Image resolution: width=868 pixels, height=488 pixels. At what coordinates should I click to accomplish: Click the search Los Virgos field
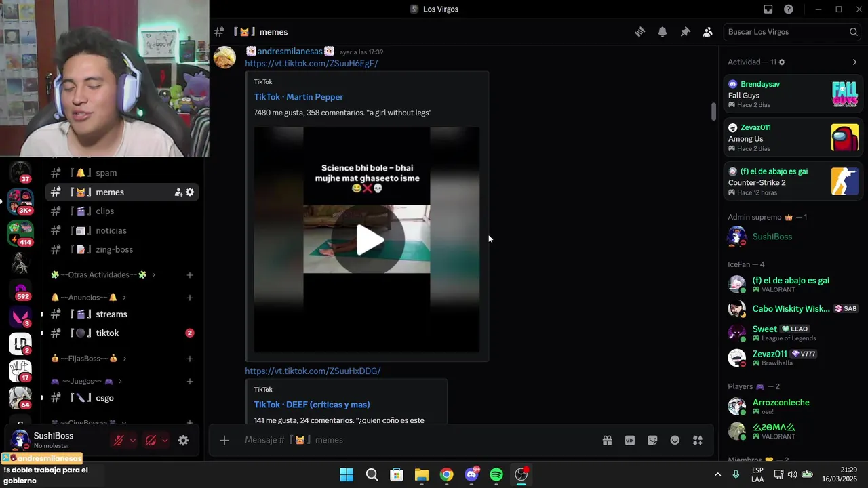click(792, 32)
